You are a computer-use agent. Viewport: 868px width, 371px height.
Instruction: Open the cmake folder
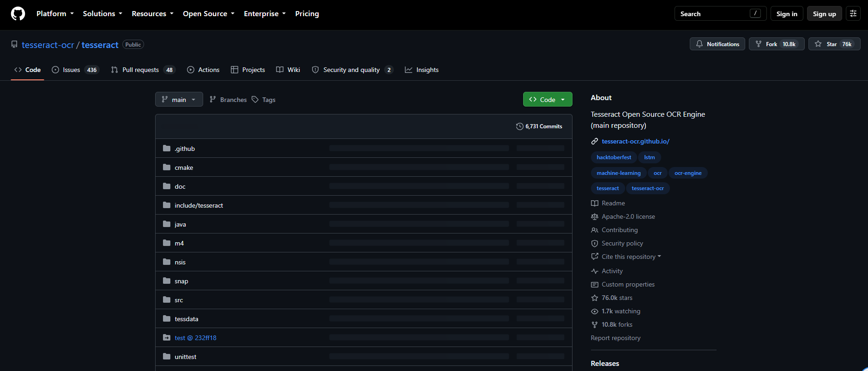(184, 168)
